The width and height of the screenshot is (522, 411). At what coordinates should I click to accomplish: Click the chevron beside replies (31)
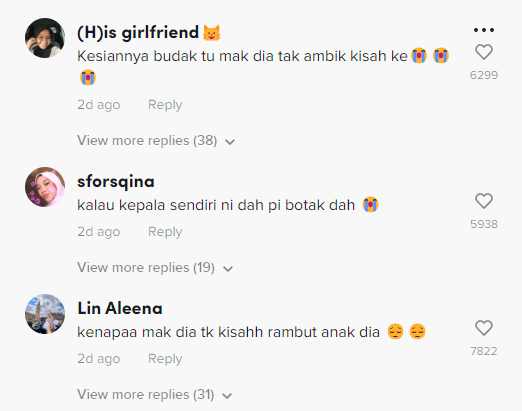pos(227,396)
